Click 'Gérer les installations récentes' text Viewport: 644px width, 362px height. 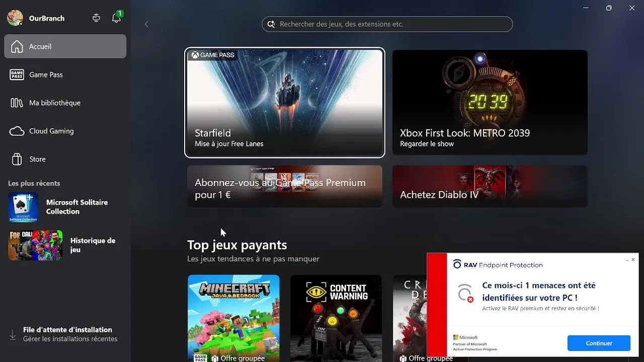click(70, 339)
